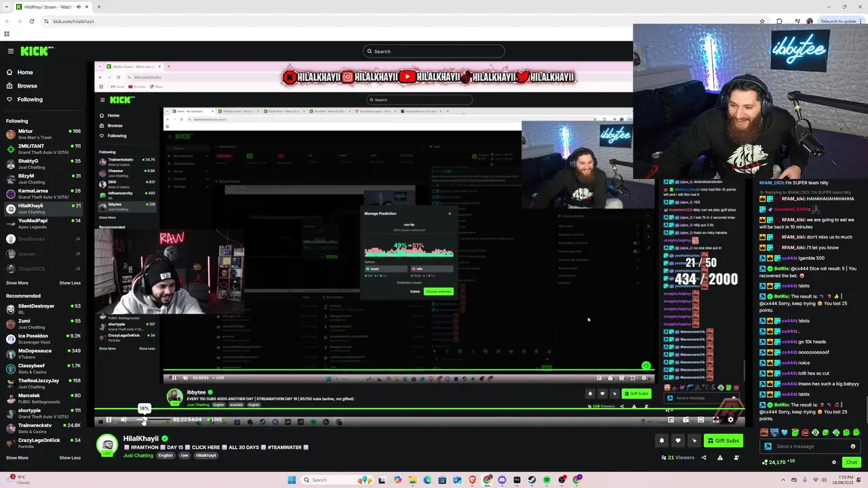Collapse Recommended list with Show Less

(x=70, y=457)
